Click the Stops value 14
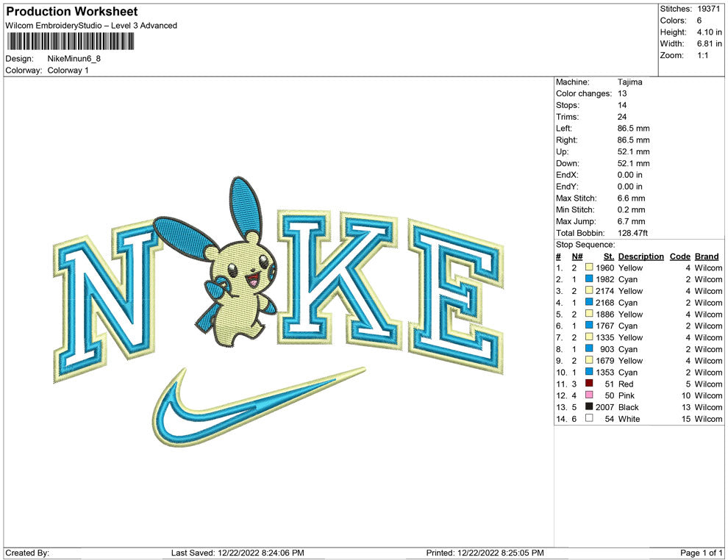728x560 pixels. [622, 105]
